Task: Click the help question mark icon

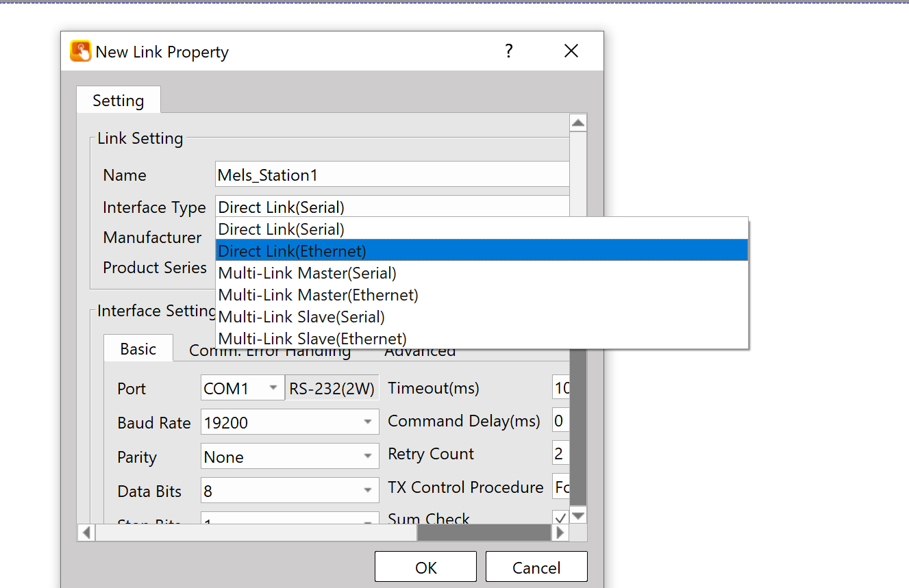Action: 508,51
